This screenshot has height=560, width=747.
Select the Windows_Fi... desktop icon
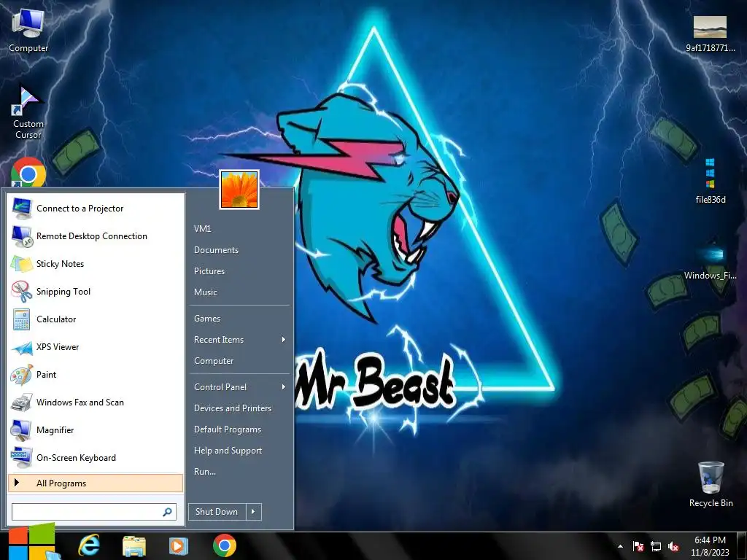[x=710, y=261]
